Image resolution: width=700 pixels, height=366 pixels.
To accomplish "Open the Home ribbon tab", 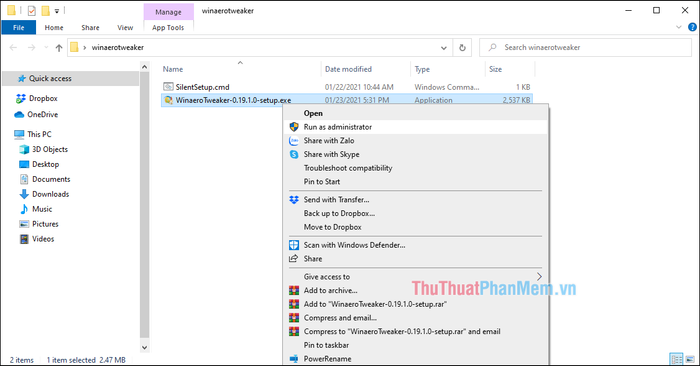I will [x=54, y=27].
